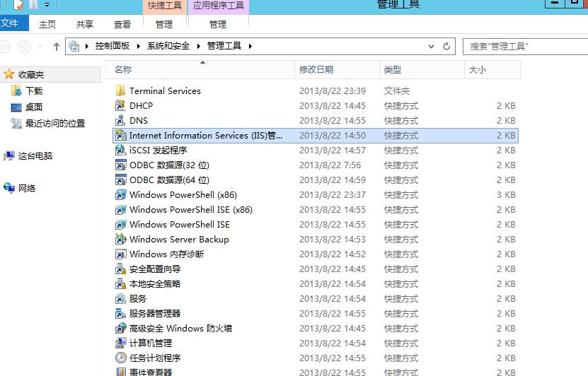This screenshot has width=588, height=376.
Task: Click the 下载 folder icon in sidebar
Action: [16, 90]
